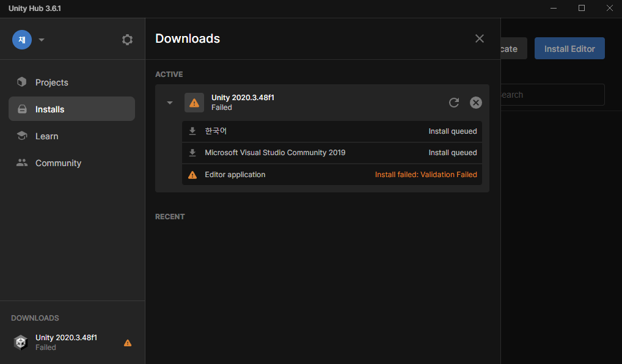Viewport: 622px width, 364px height.
Task: Click the Failed status under Unity 2020.3.48f1
Action: click(x=221, y=107)
